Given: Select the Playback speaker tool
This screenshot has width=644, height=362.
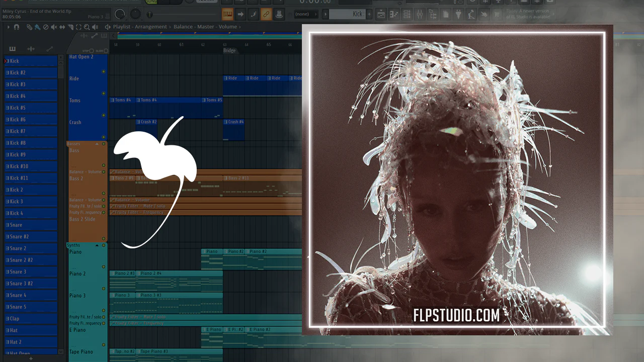Looking at the screenshot, I should 95,27.
